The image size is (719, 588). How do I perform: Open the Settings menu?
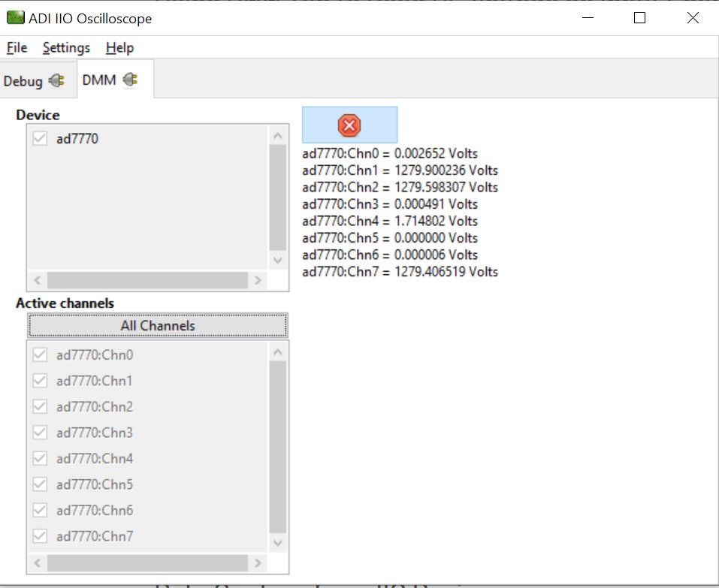click(x=66, y=47)
